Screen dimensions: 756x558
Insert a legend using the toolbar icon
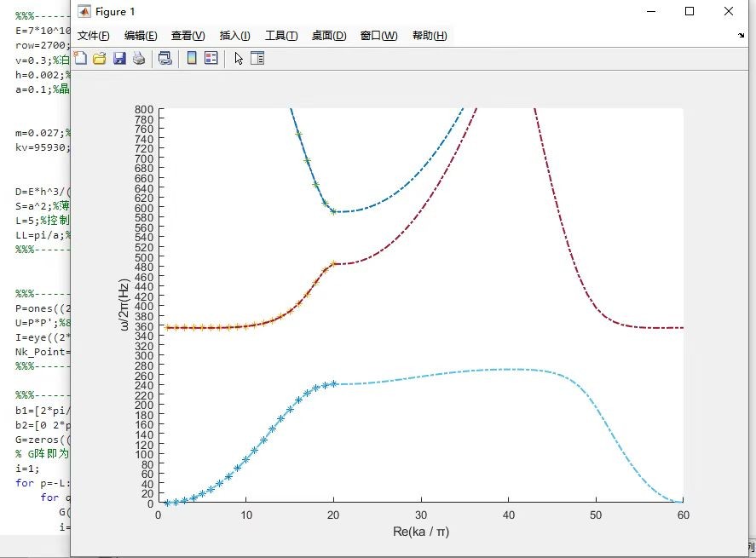coord(211,58)
